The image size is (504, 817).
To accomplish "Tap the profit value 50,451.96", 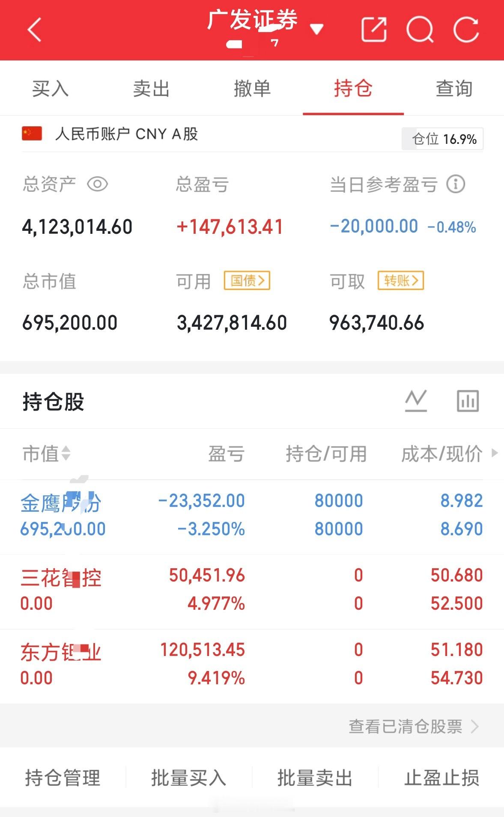I will (x=207, y=575).
